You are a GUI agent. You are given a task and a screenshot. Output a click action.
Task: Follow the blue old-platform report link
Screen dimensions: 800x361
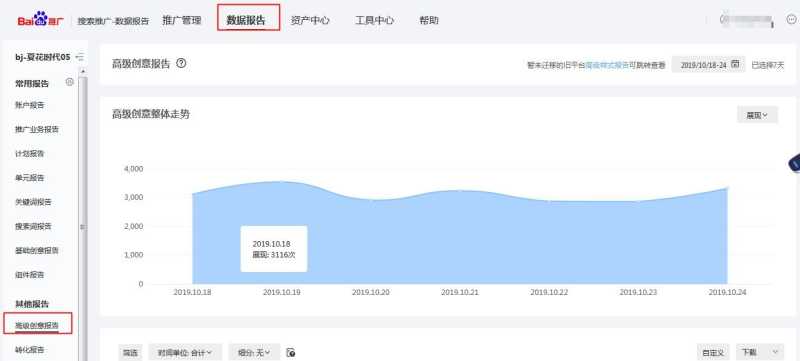(607, 65)
